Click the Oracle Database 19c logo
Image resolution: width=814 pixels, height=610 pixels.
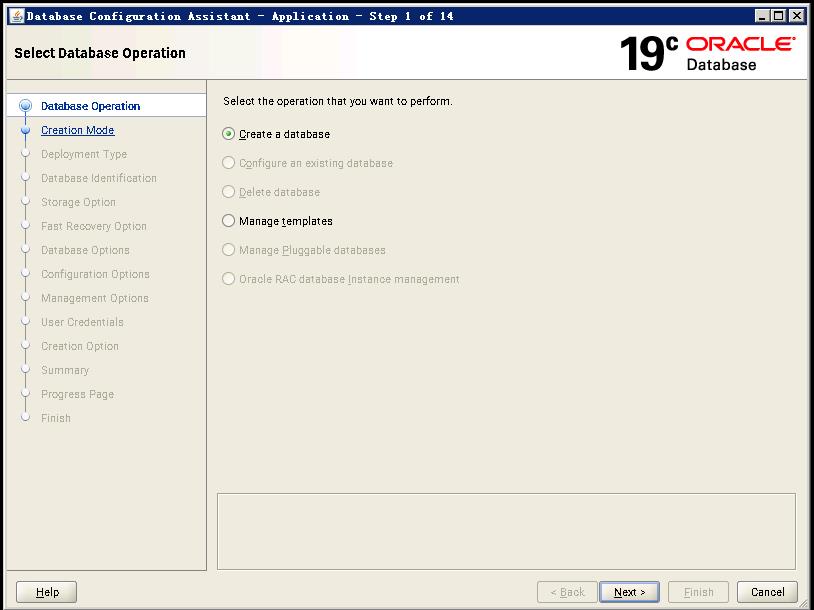(x=708, y=53)
